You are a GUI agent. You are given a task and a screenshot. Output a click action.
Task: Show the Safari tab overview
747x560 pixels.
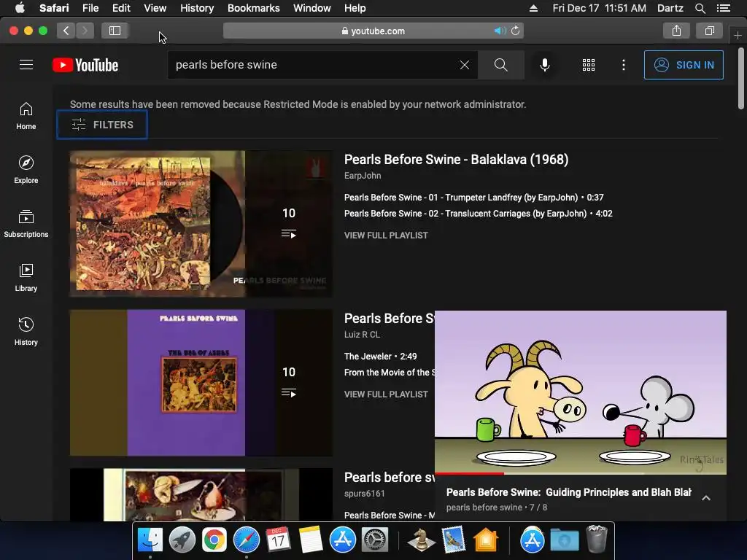709,31
